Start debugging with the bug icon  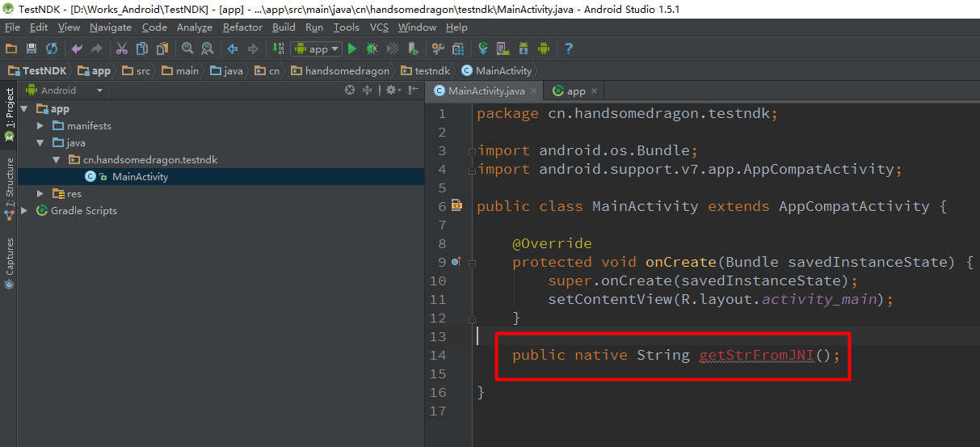[x=372, y=49]
